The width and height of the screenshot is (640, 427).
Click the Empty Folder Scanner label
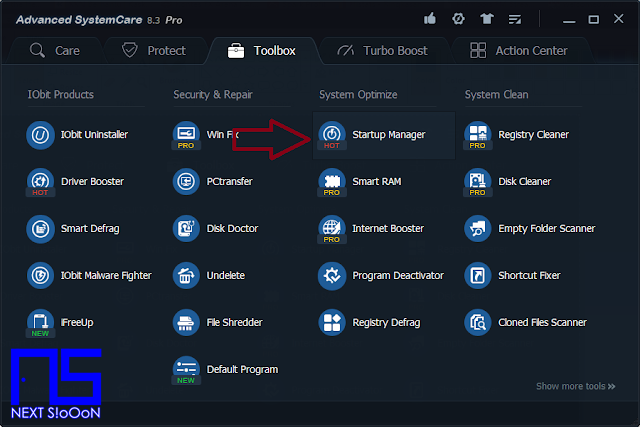[x=547, y=229]
